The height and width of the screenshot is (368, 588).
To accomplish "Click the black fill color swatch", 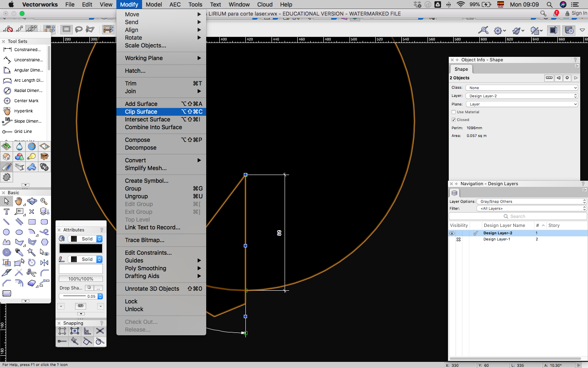I will (81, 249).
